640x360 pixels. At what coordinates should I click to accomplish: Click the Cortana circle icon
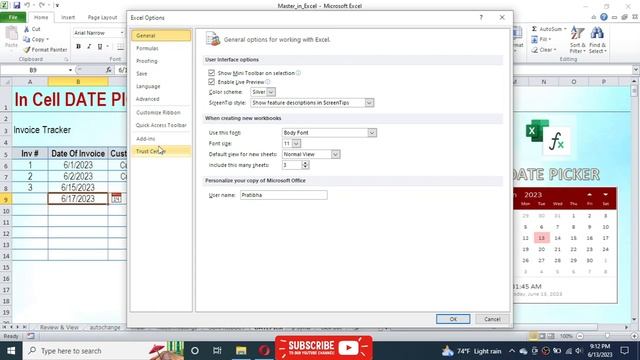[195, 351]
